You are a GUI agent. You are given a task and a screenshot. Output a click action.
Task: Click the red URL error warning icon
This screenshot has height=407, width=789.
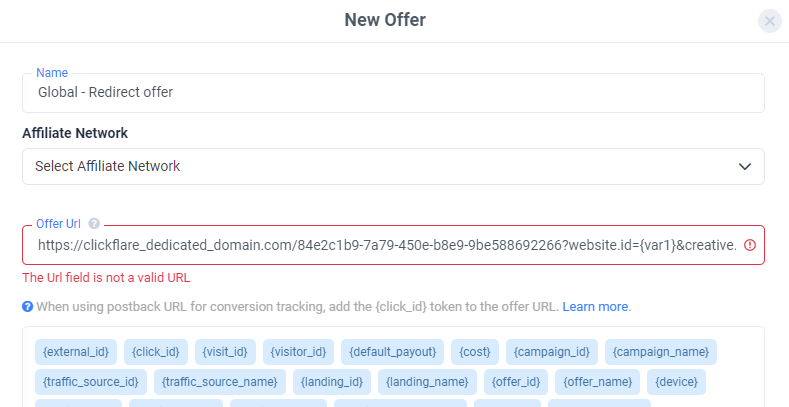(x=750, y=245)
